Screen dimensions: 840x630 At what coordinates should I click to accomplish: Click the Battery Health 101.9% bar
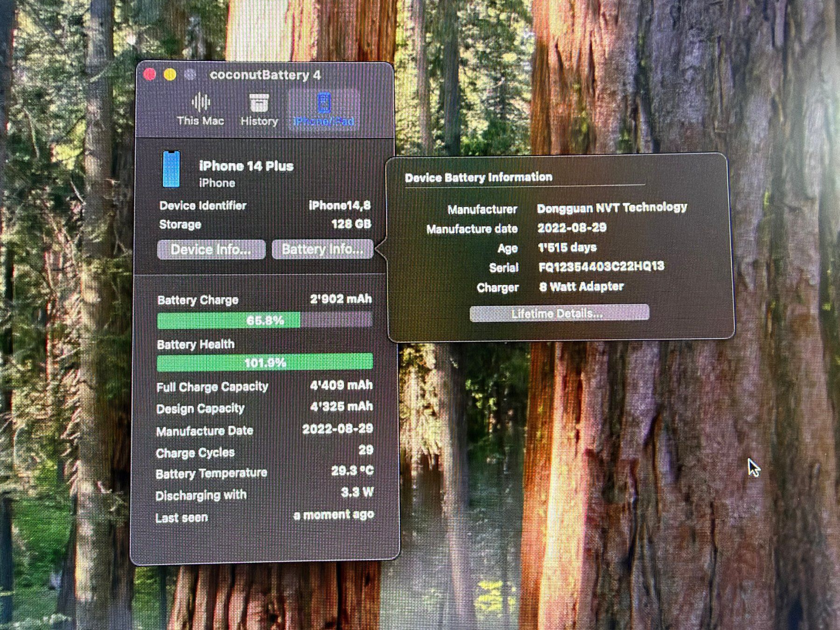[265, 362]
